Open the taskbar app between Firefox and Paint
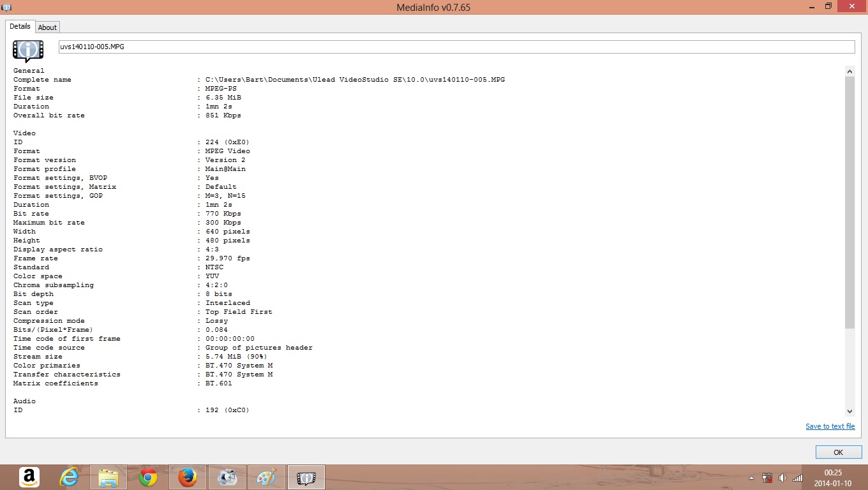Image resolution: width=868 pixels, height=490 pixels. (x=227, y=477)
